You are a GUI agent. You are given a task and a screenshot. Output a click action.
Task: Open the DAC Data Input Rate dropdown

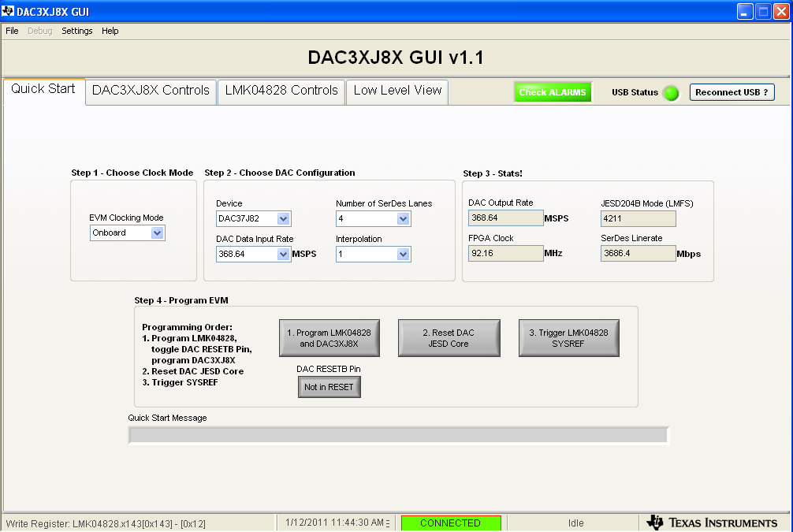coord(253,254)
